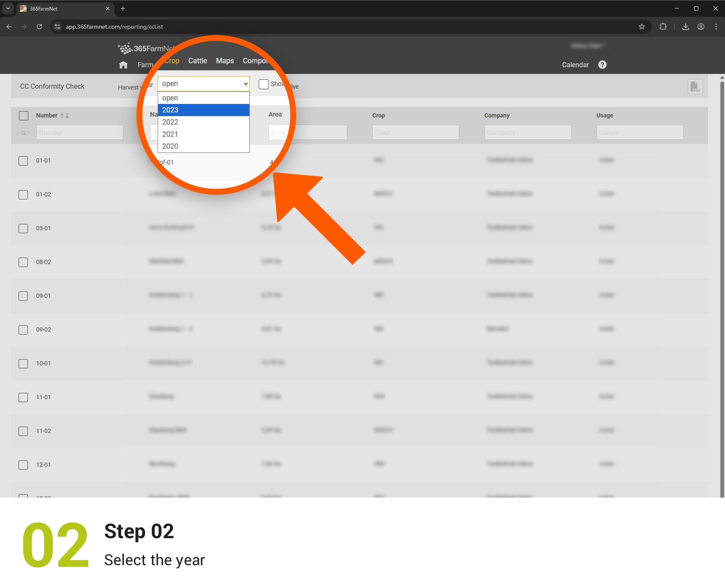The image size is (725, 588).
Task: Pick the 'open' option in dropdown list
Action: (203, 98)
